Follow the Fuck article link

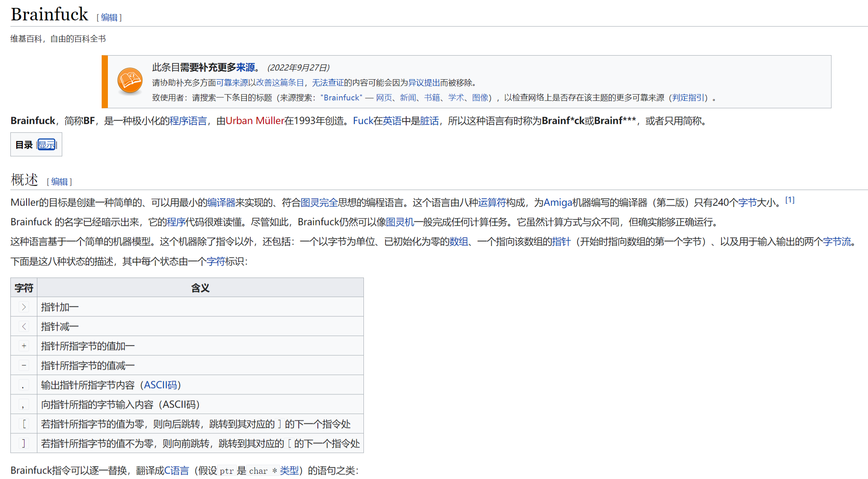[x=363, y=121]
